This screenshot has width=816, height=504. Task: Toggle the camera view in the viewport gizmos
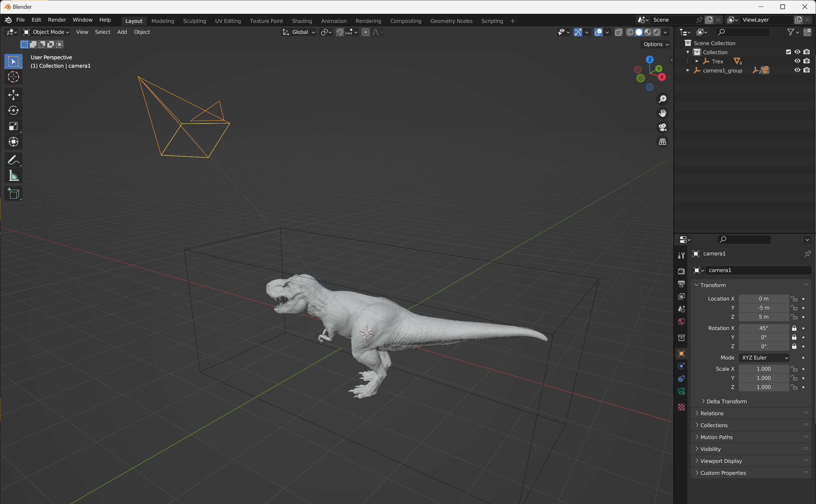(662, 127)
